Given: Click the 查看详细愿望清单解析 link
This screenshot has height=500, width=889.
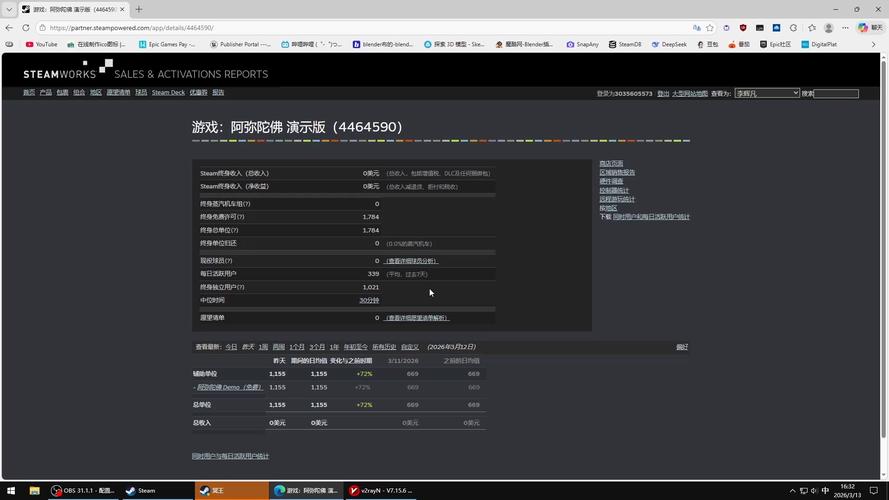Looking at the screenshot, I should [417, 318].
